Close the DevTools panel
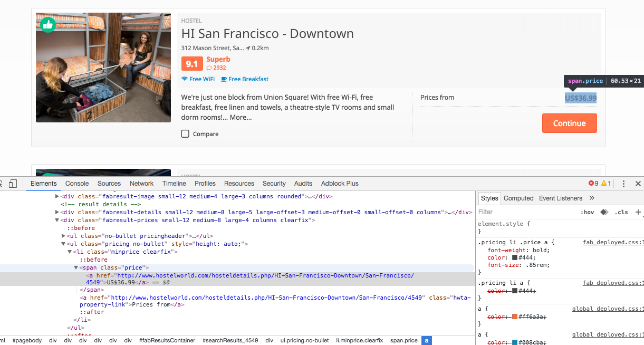The height and width of the screenshot is (345, 644). pos(638,184)
